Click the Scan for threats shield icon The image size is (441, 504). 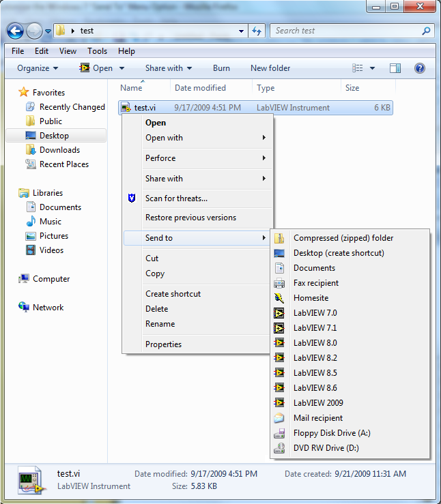[132, 198]
